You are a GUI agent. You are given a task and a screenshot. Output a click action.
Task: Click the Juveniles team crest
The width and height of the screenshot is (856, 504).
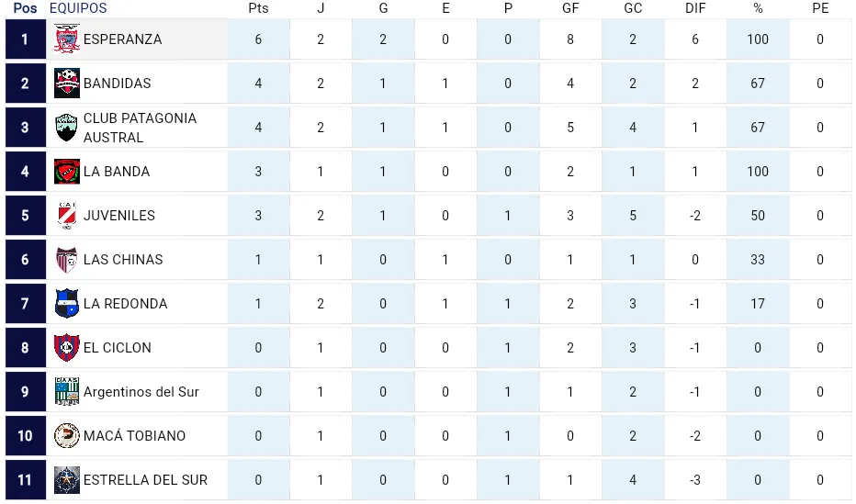66,216
